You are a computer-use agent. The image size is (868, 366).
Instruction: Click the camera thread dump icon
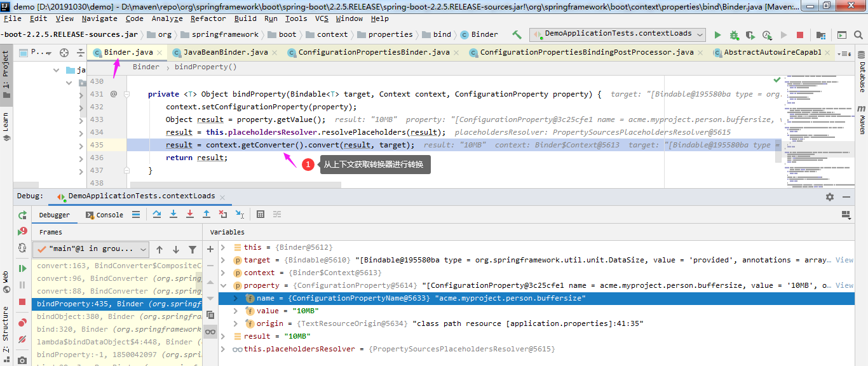pos(22,360)
